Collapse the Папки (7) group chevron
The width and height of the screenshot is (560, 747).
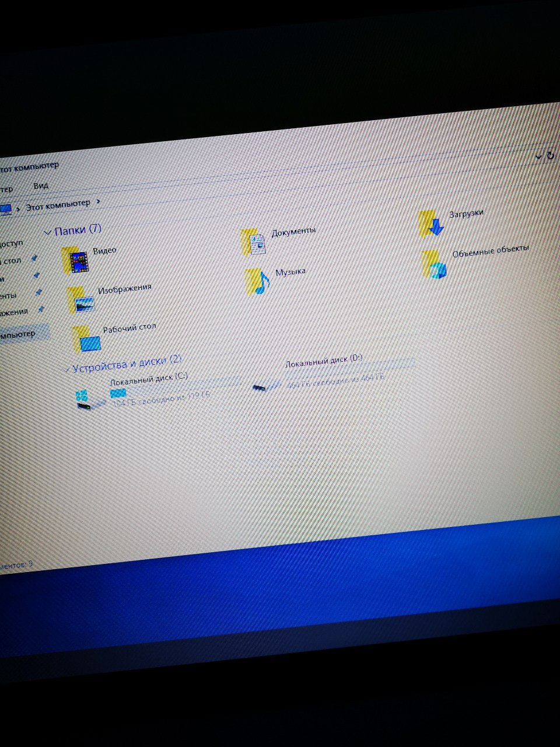pos(47,232)
